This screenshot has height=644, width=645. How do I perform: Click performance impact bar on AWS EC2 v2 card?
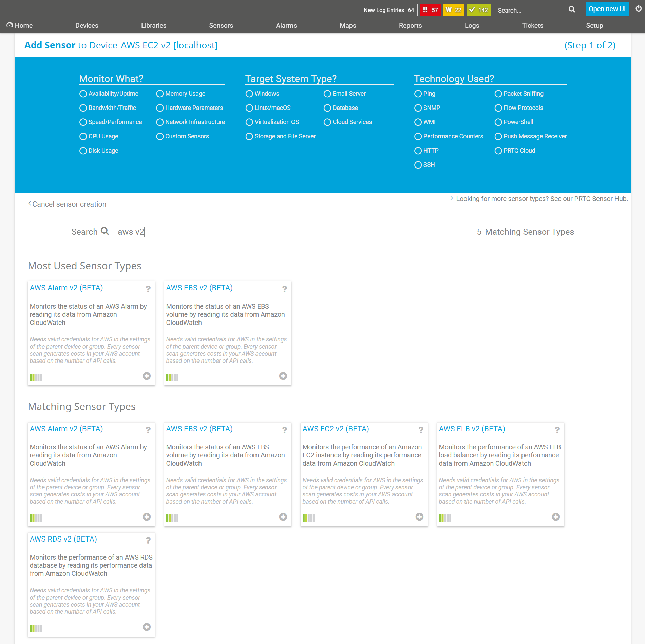pos(308,518)
